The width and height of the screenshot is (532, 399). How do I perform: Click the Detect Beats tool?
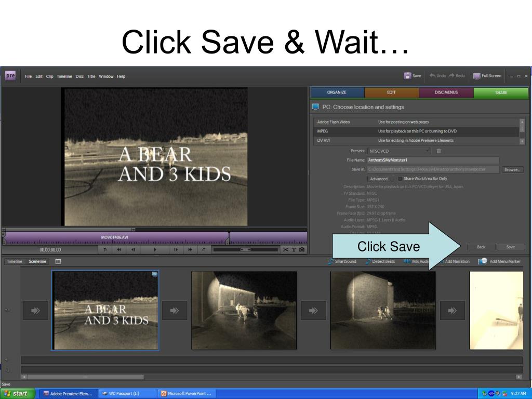(380, 261)
